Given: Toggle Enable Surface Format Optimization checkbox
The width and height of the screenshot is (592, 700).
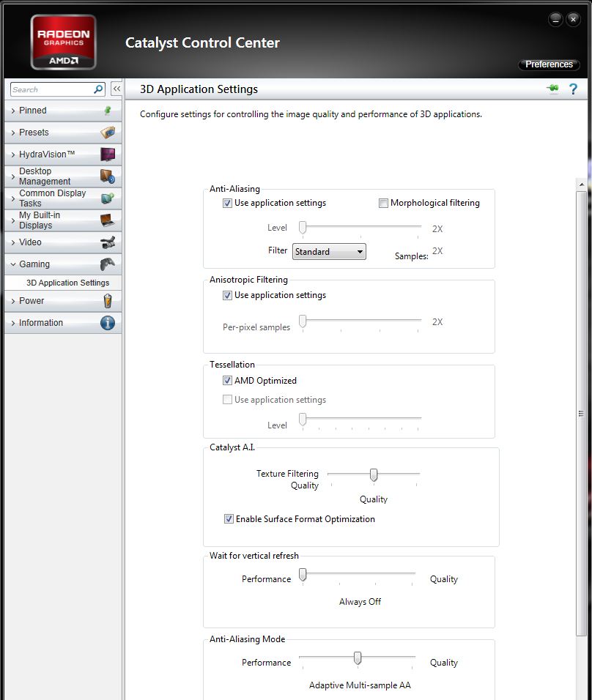Looking at the screenshot, I should [x=229, y=518].
